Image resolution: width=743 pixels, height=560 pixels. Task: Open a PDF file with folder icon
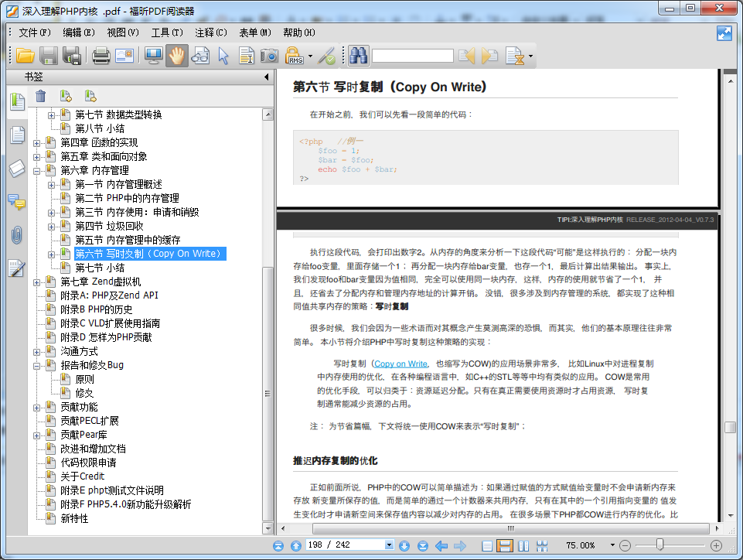[x=25, y=56]
